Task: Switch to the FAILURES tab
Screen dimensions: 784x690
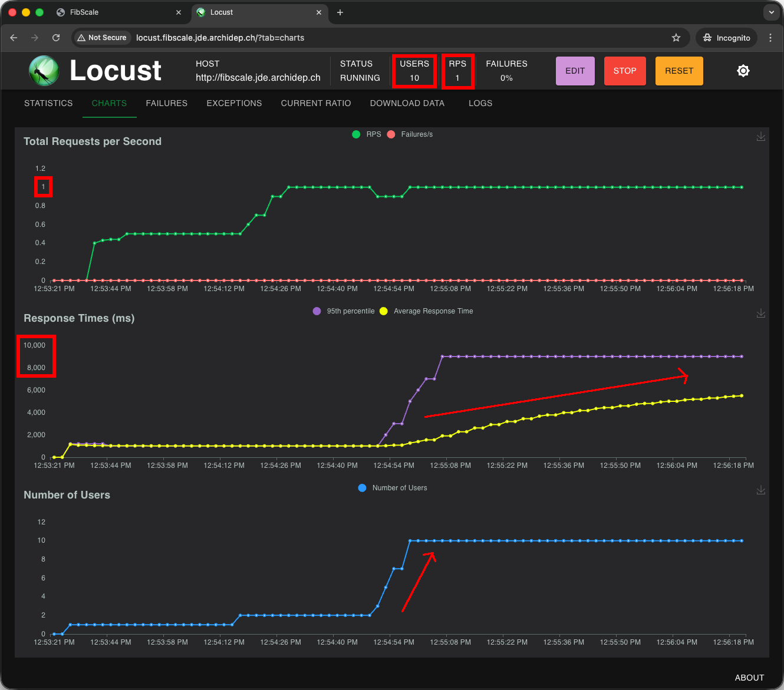Action: pyautogui.click(x=166, y=103)
